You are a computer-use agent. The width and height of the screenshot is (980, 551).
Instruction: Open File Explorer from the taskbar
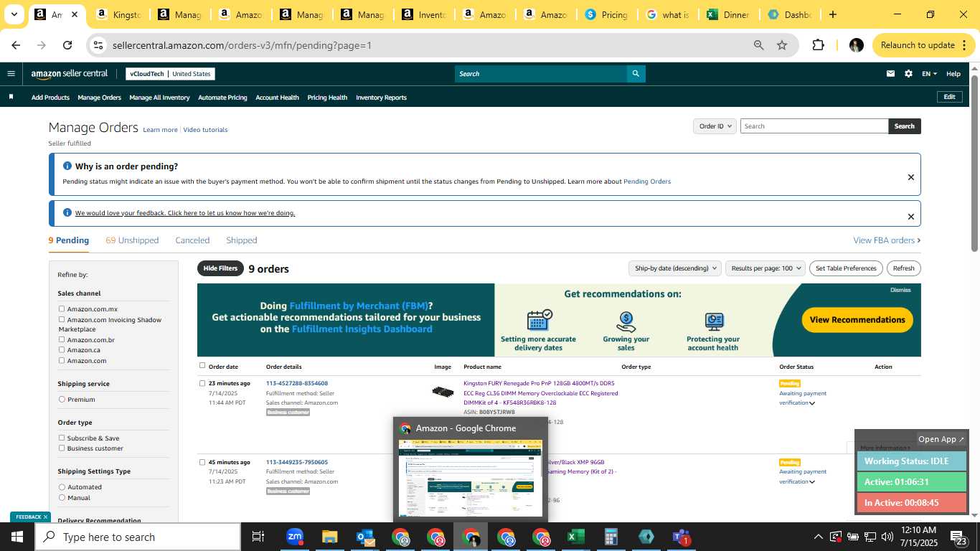coord(329,537)
